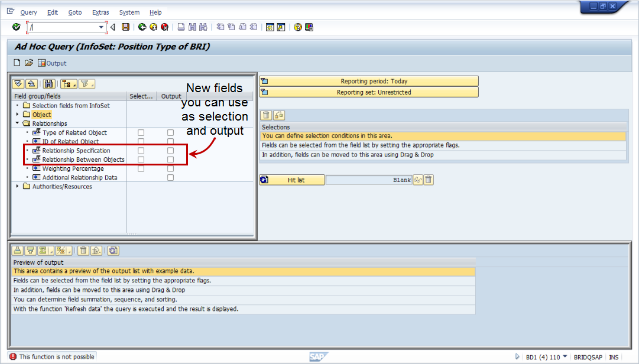This screenshot has height=364, width=639.
Task: Tick Selection checkbox for Type of Related Object
Action: click(141, 133)
